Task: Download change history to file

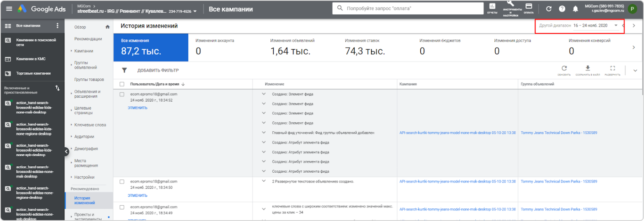Action: [x=587, y=69]
